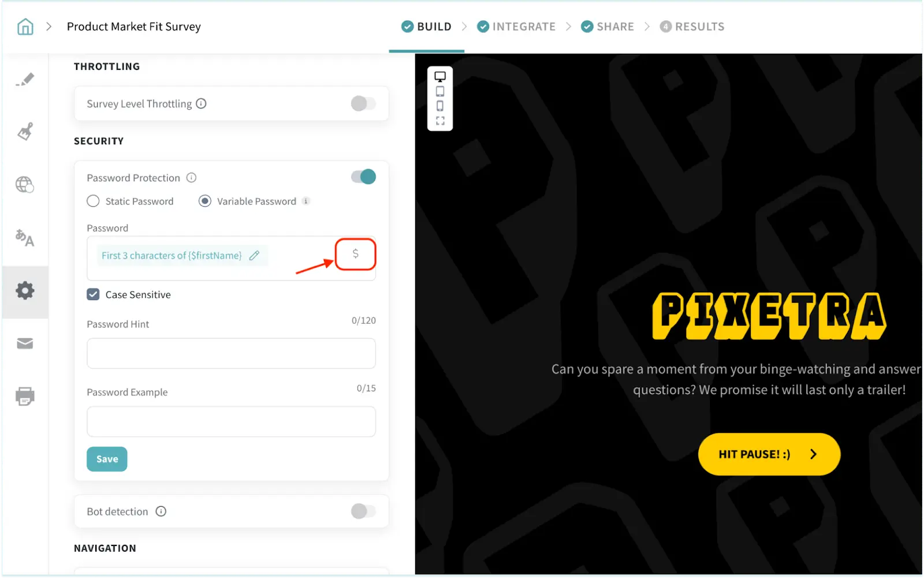This screenshot has height=579, width=924.
Task: Open the globe sidebar icon
Action: coord(25,185)
